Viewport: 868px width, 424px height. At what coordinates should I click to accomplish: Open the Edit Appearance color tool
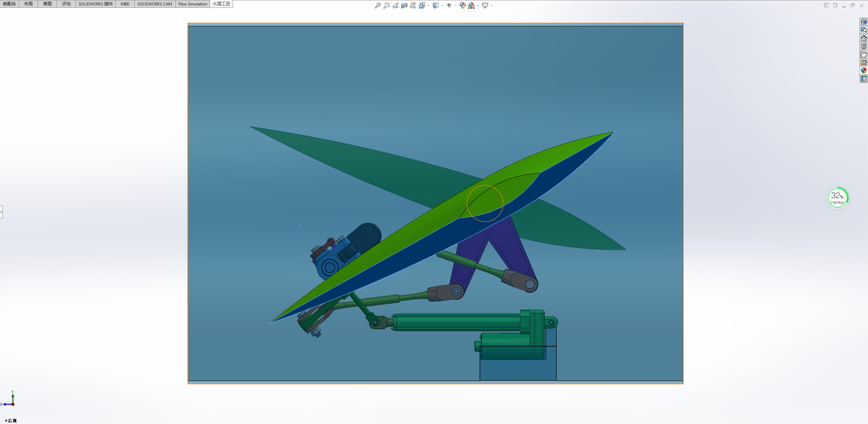point(462,5)
